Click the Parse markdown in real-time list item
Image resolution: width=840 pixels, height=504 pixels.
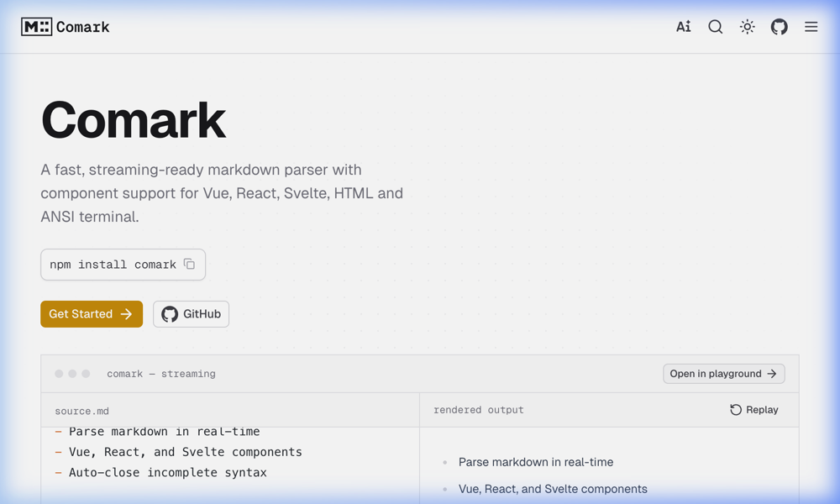tap(535, 461)
